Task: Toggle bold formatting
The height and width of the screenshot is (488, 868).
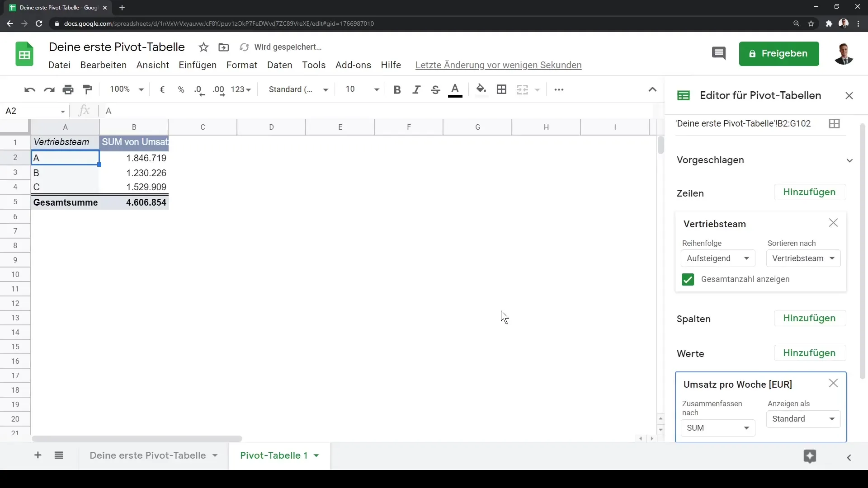Action: (x=397, y=89)
